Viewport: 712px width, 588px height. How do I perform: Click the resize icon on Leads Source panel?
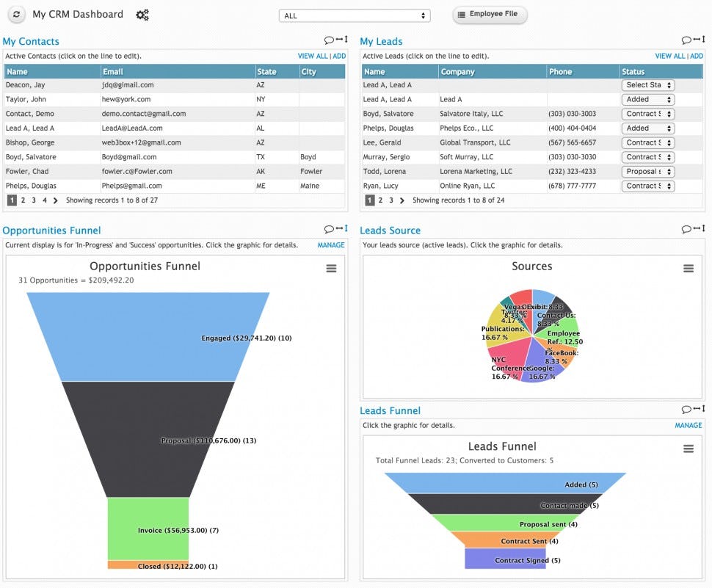point(703,228)
